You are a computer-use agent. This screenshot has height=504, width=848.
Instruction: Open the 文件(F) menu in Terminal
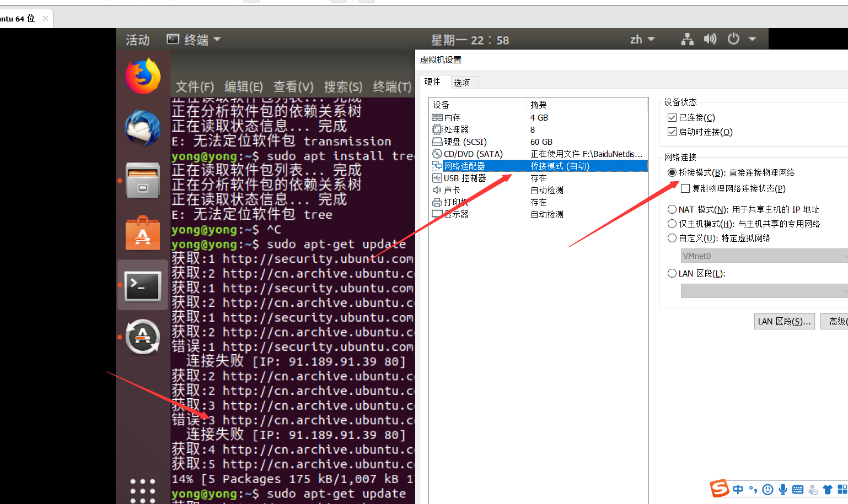coord(194,86)
